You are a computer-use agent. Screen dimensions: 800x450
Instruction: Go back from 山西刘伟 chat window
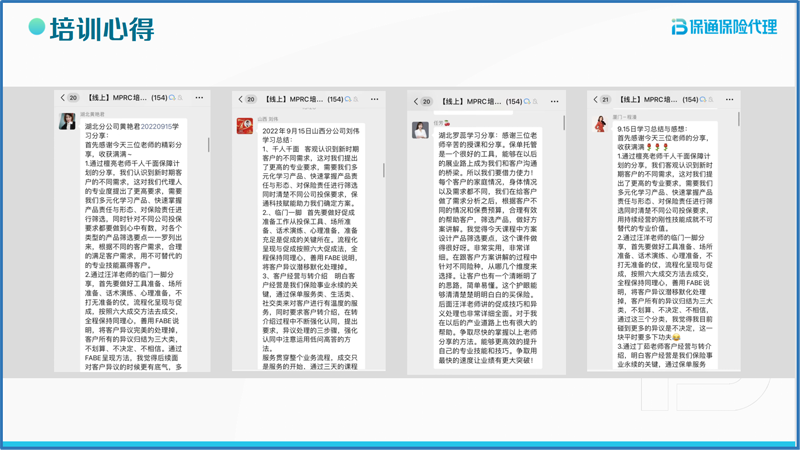click(241, 99)
